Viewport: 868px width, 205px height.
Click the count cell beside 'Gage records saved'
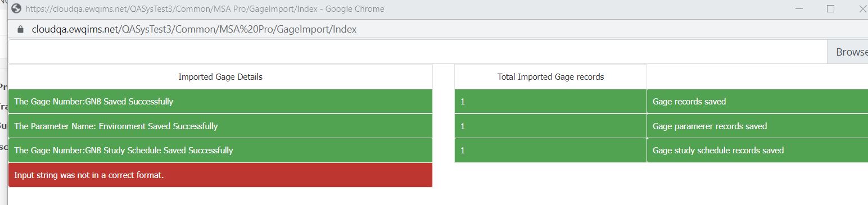point(550,102)
